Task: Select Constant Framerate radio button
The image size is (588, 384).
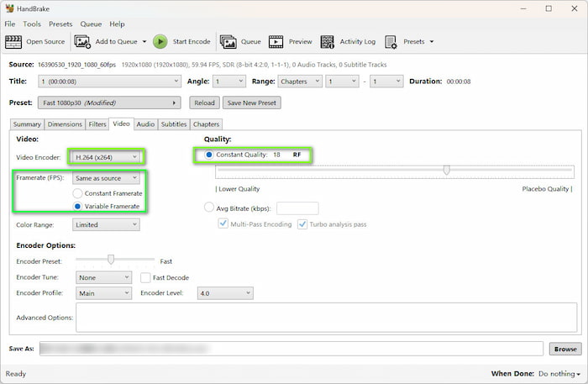Action: [x=77, y=193]
